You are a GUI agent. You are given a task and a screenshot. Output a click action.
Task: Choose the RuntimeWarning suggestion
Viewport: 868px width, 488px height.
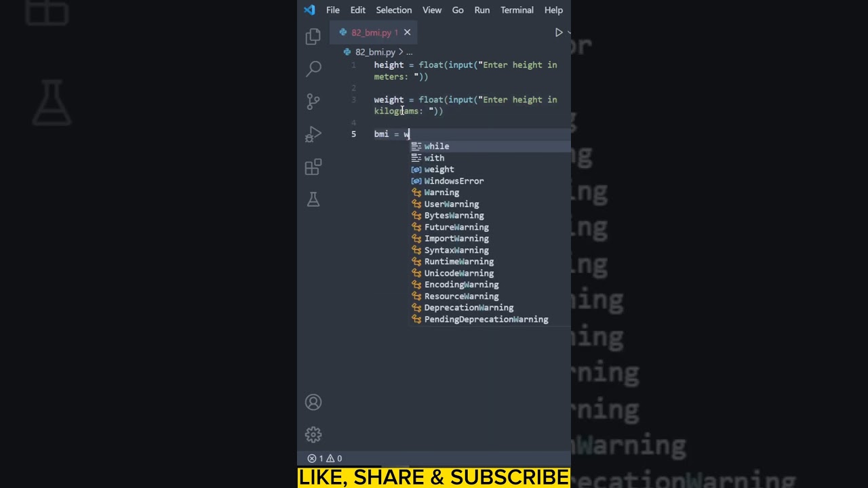(x=490, y=262)
